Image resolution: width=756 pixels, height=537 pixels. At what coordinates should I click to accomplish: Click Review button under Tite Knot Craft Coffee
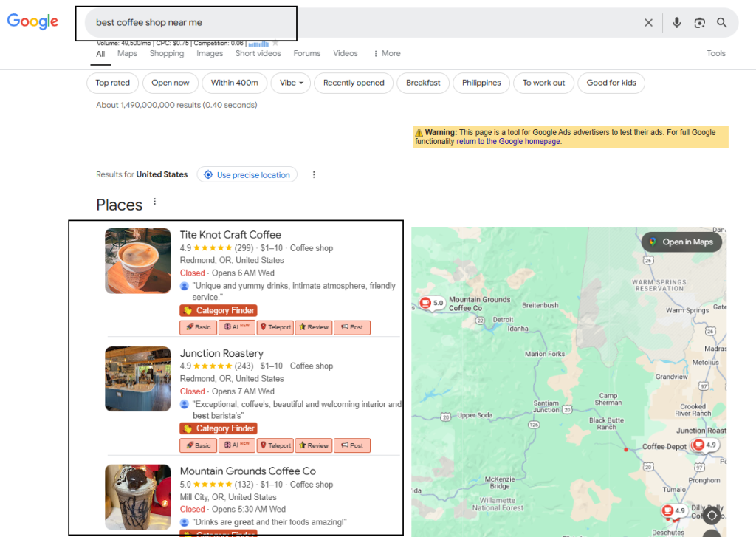coord(313,327)
